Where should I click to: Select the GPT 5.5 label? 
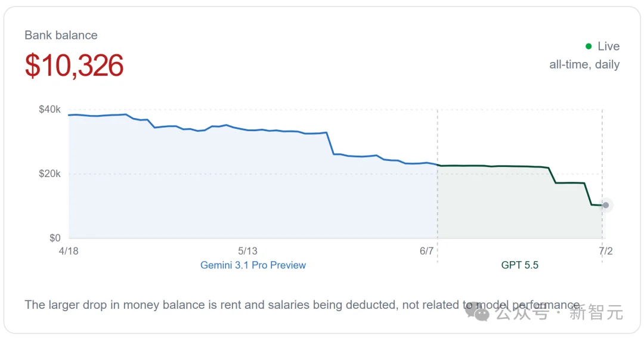(x=519, y=265)
